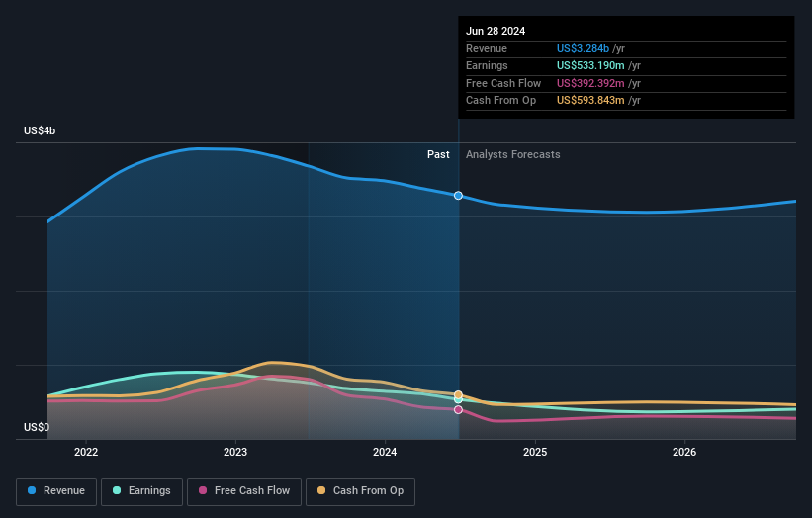The height and width of the screenshot is (518, 812).
Task: Click the Analysts Forecasts label
Action: [512, 154]
